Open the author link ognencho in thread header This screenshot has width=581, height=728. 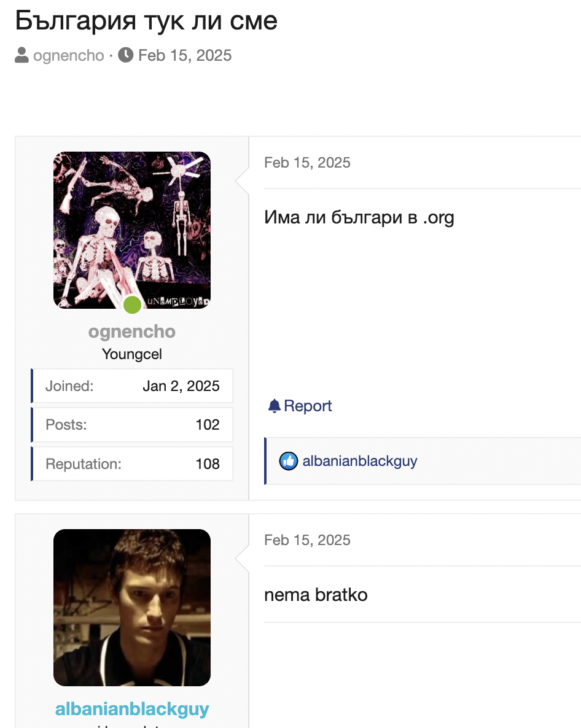pyautogui.click(x=69, y=56)
